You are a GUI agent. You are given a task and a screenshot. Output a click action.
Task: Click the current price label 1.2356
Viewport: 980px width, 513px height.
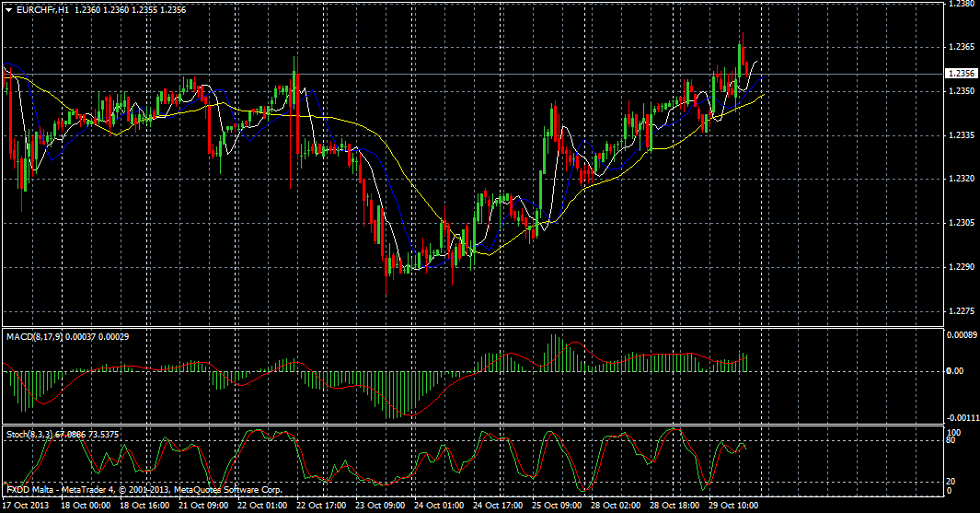[x=961, y=73]
